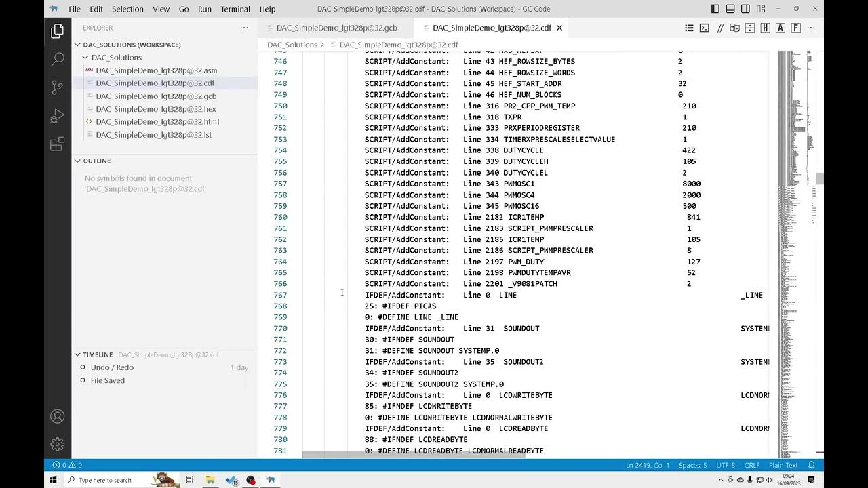Click the terminal icon in editor toolbar
Screen dimensions: 868x488
pyautogui.click(x=705, y=28)
